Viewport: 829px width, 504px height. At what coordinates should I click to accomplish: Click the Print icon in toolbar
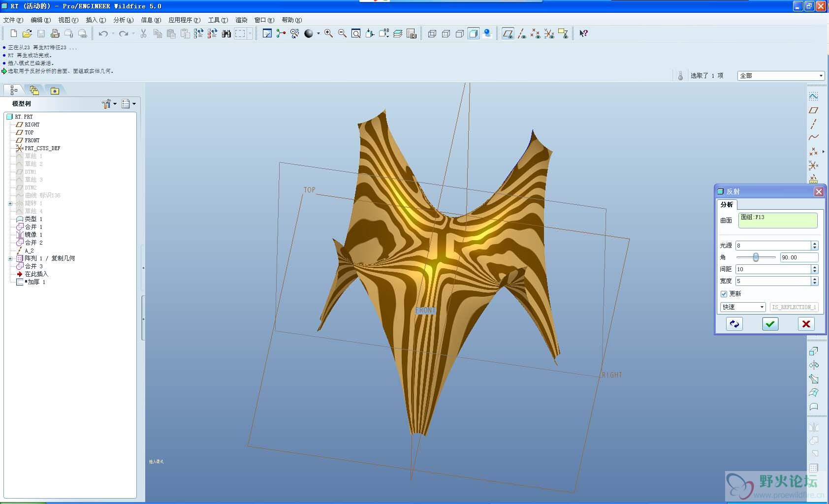point(55,33)
